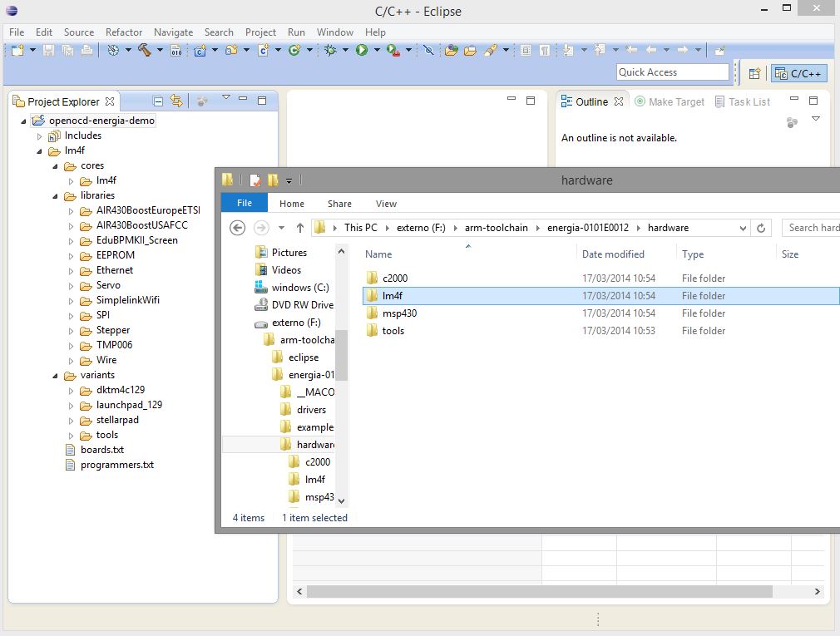Image resolution: width=840 pixels, height=636 pixels.
Task: Open the Share ribbon tab
Action: coord(339,204)
